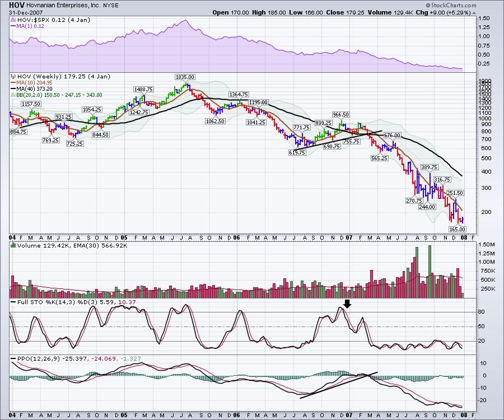Screen dimensions: 504x420
Task: Click the 389.75 price label
Action: coord(430,167)
